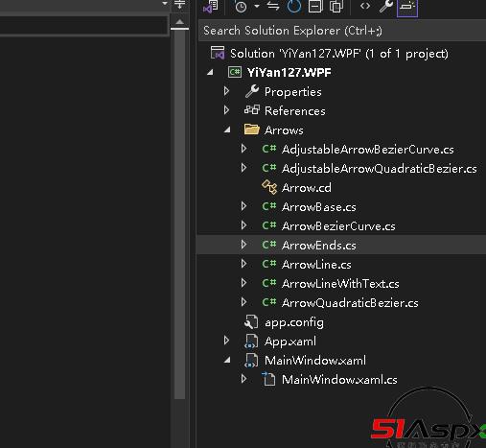
Task: Click C# icon of AdjustableArrowBezierCurve.cs
Action: point(268,149)
